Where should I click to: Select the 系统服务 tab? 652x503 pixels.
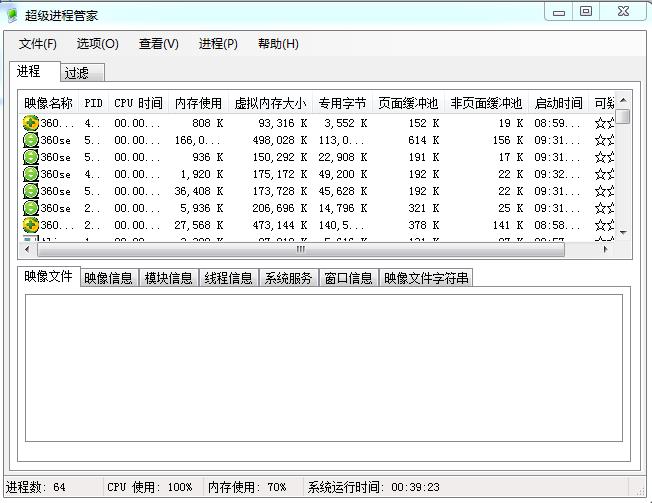coord(288,278)
